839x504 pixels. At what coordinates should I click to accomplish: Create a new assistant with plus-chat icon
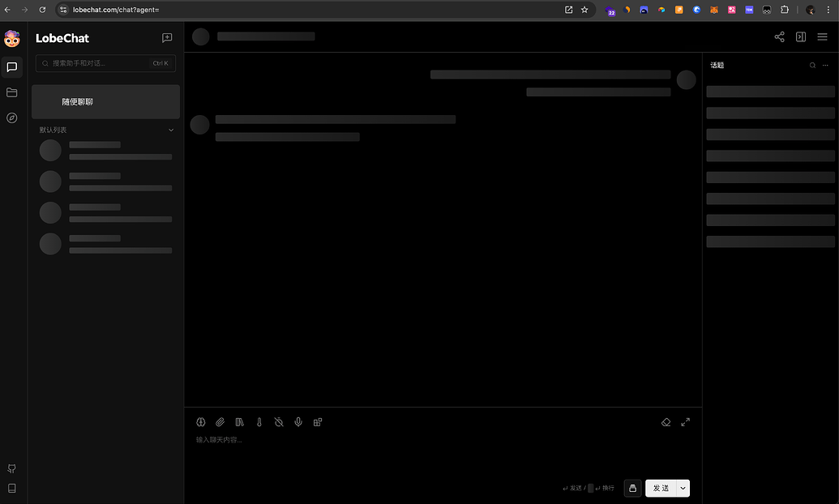pyautogui.click(x=167, y=37)
